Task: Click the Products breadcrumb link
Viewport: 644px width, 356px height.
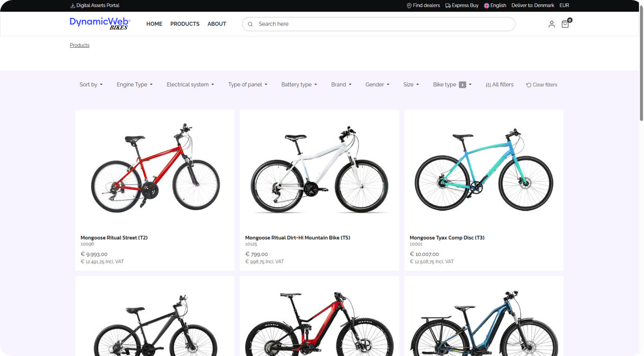Action: 79,45
